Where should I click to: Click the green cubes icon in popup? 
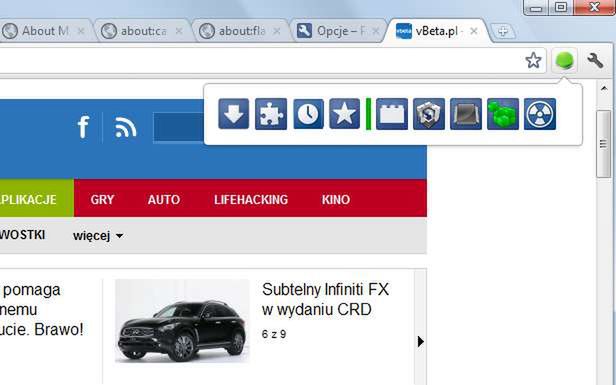(x=503, y=114)
